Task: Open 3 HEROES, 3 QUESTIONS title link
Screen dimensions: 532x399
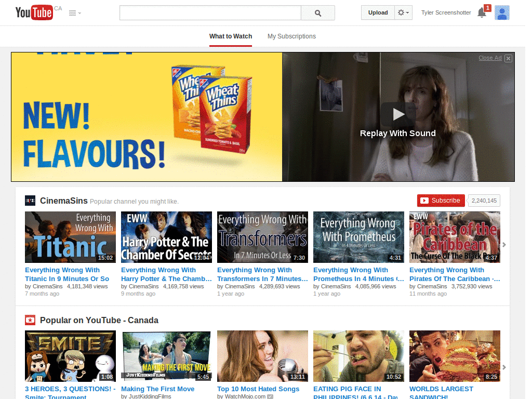Action: [x=70, y=393]
